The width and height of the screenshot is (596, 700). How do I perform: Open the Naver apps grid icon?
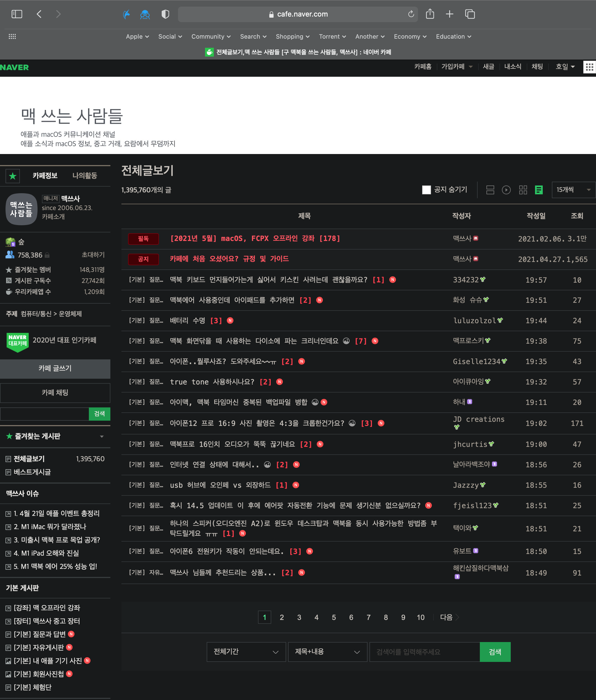click(x=589, y=67)
